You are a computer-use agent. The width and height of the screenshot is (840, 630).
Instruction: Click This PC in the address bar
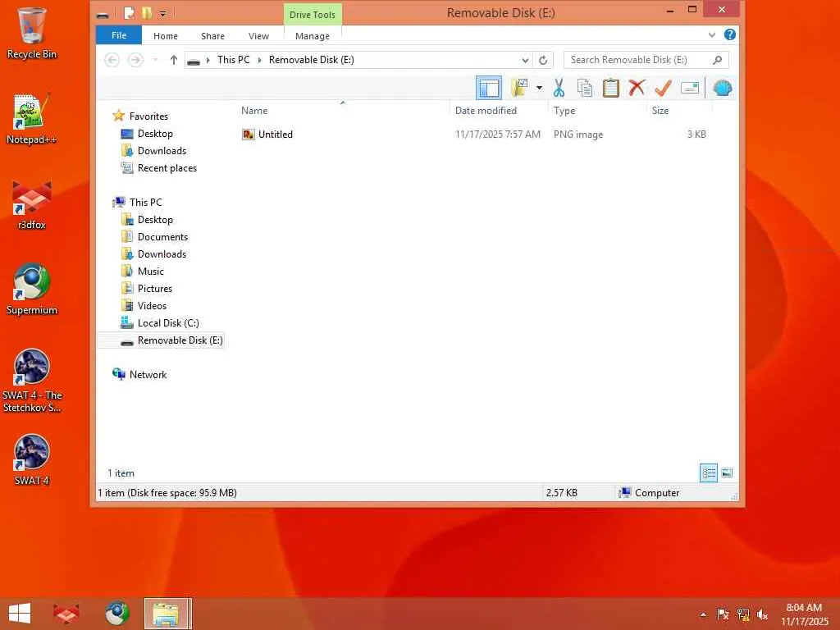click(234, 59)
